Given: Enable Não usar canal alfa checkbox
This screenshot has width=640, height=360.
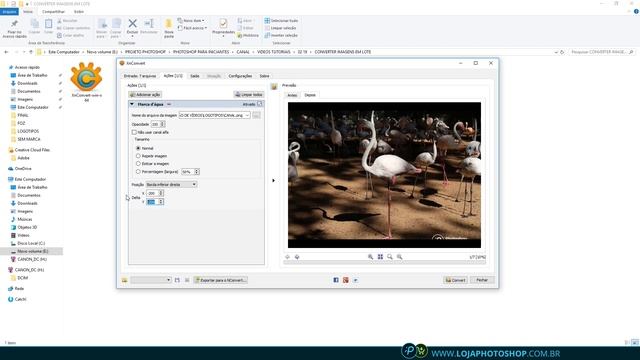Looking at the screenshot, I should coord(134,132).
